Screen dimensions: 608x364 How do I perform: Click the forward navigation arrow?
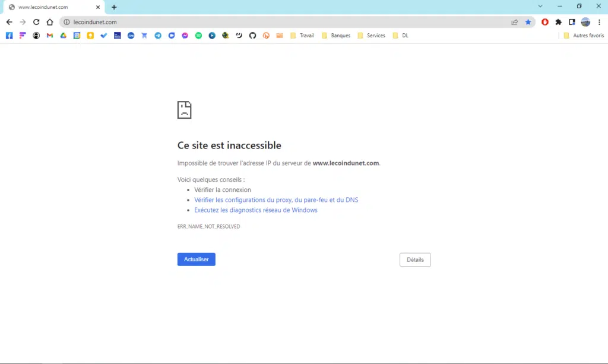(x=23, y=22)
